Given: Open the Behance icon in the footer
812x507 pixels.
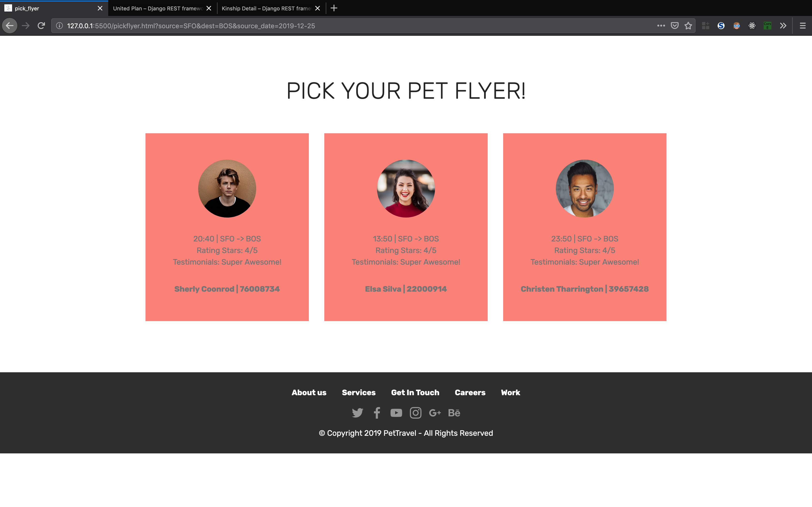Looking at the screenshot, I should click(454, 413).
